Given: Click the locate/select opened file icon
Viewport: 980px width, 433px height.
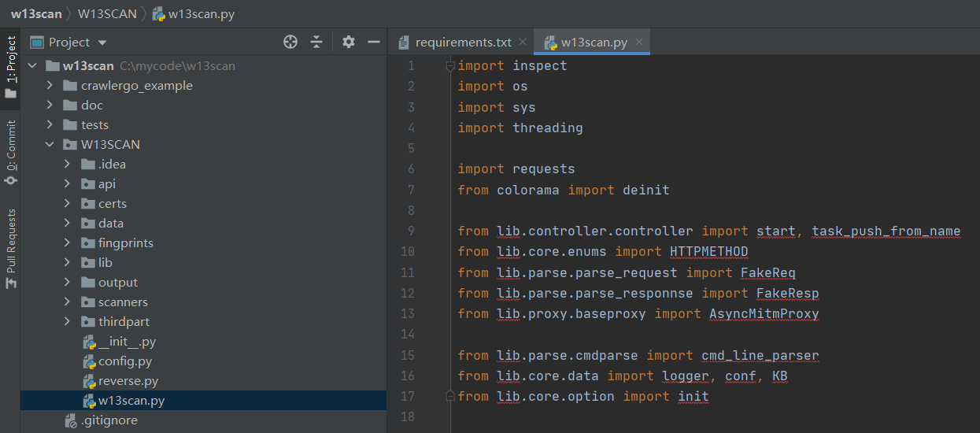Looking at the screenshot, I should click(x=290, y=42).
